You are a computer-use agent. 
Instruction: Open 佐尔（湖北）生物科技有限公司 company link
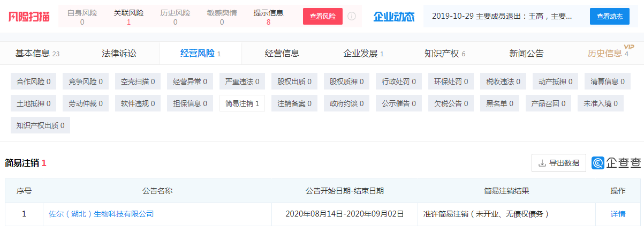coord(101,214)
